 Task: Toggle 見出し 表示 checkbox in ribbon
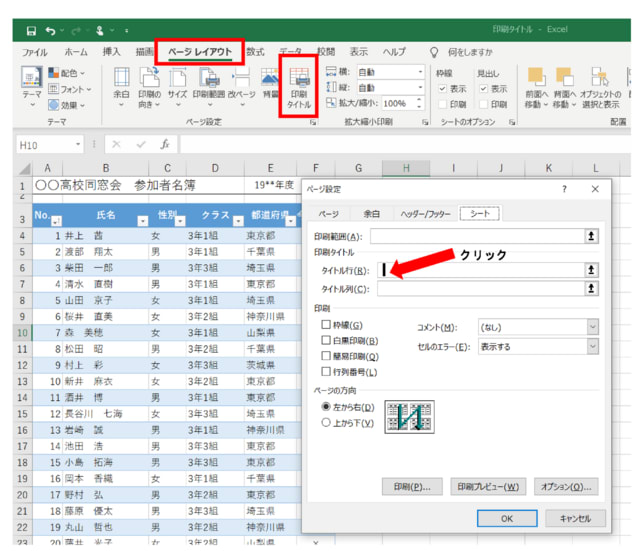pyautogui.click(x=483, y=89)
